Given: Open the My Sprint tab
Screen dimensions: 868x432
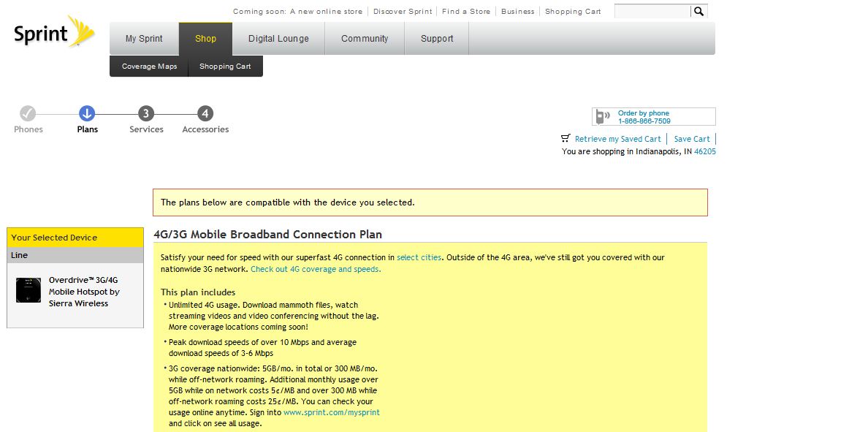Looking at the screenshot, I should pos(144,39).
